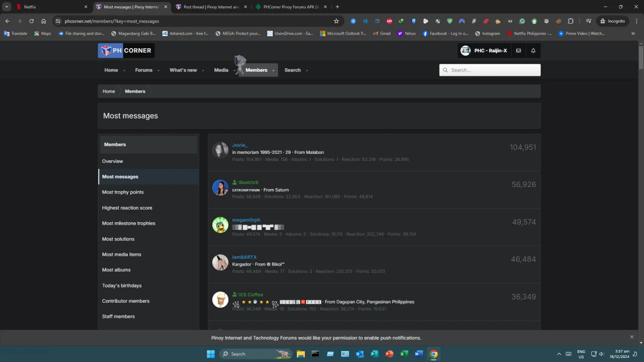The image size is (644, 362).
Task: Reload the current page
Action: [x=31, y=21]
